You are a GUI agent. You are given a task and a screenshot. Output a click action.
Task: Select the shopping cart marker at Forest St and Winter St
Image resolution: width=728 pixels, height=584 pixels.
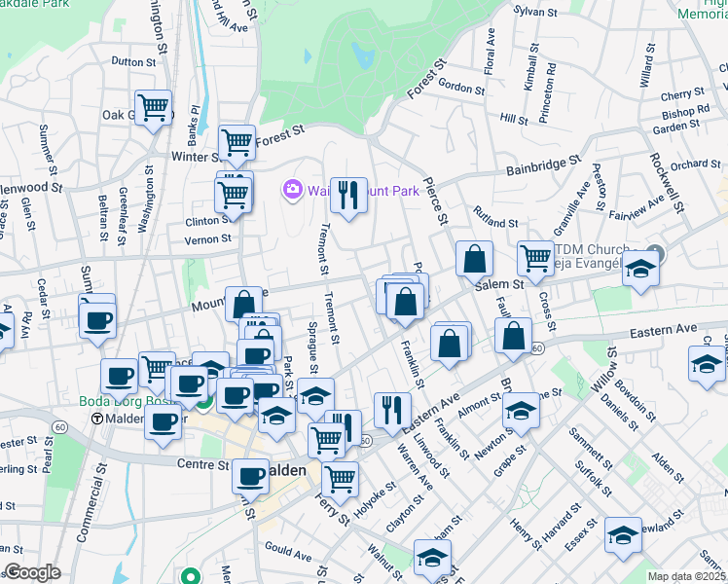click(x=237, y=145)
